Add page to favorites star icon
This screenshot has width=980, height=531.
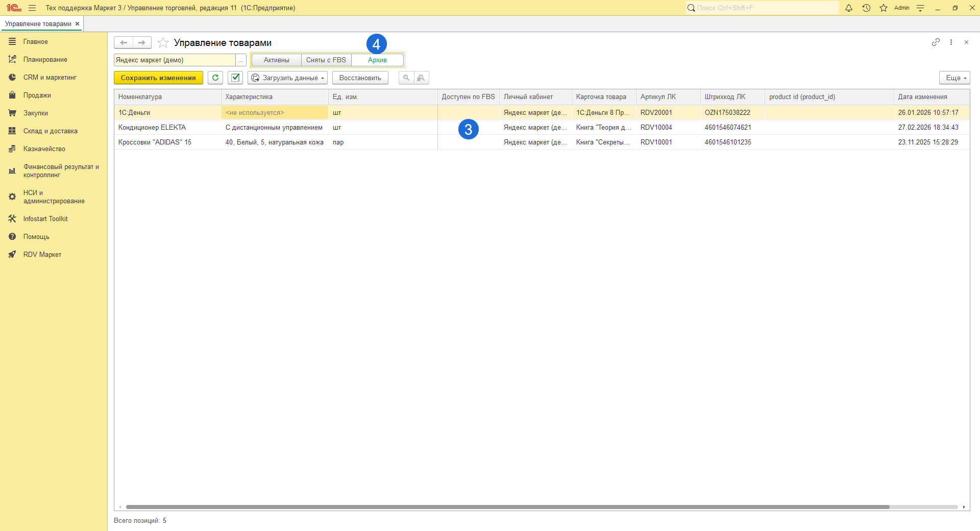163,43
